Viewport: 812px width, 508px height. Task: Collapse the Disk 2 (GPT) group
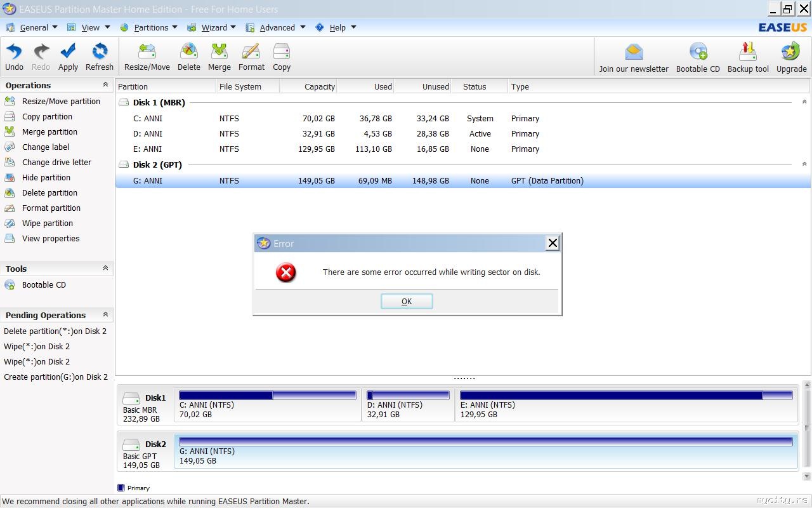click(804, 164)
